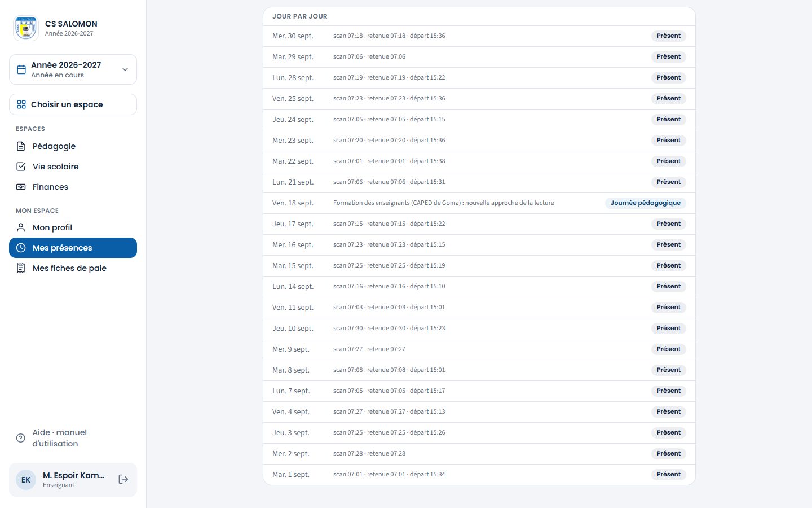The width and height of the screenshot is (812, 508).
Task: Click scan details for Jeu. 24 sept.
Action: 389,119
